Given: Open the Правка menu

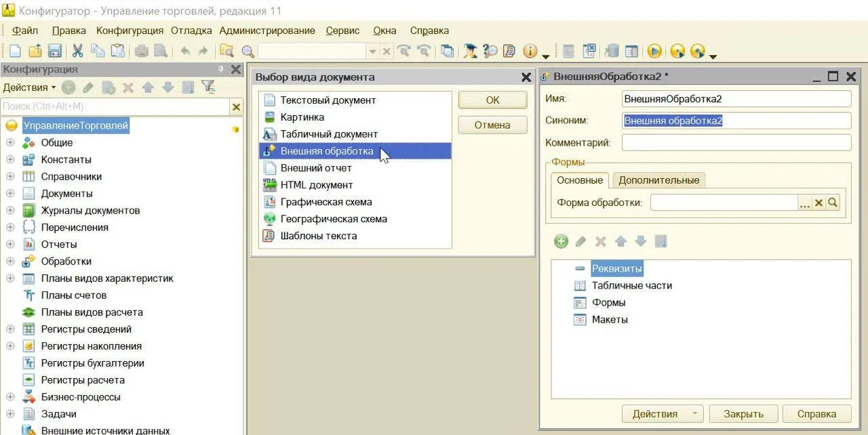Looking at the screenshot, I should 69,30.
